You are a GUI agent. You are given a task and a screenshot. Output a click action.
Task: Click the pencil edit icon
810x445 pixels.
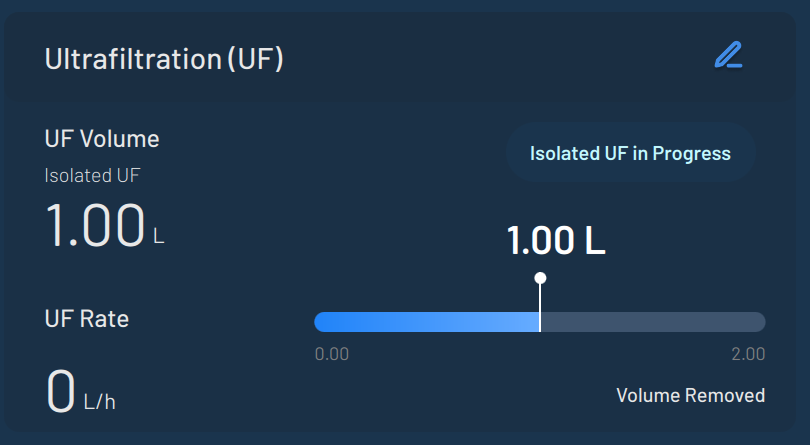(728, 56)
